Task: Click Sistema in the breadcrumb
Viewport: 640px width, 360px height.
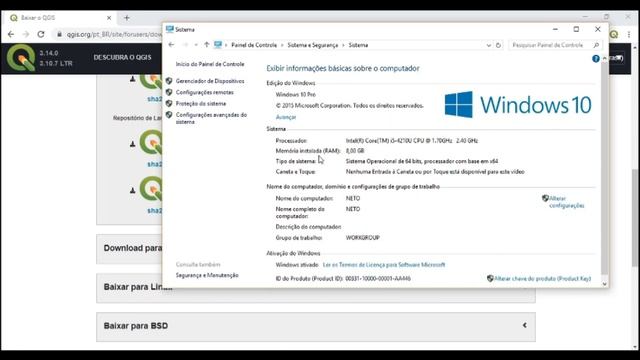Action: click(x=358, y=45)
